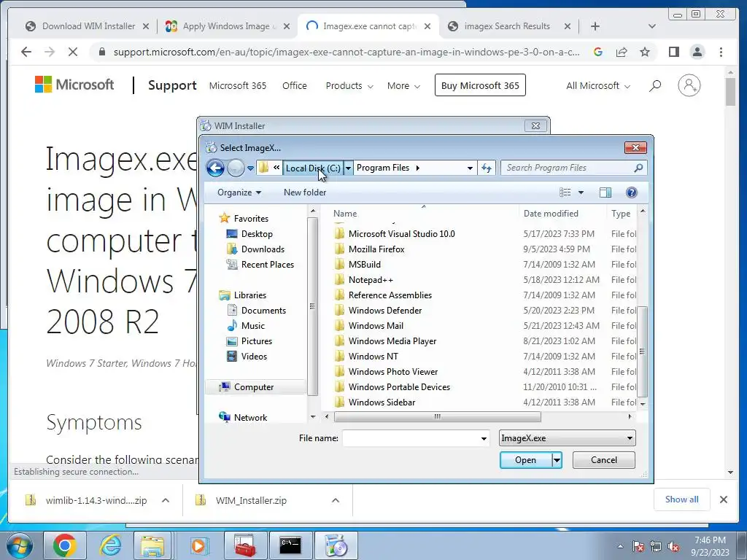Screen dimensions: 747x560
Task: Click New folder in the dialog toolbar
Action: pos(305,192)
